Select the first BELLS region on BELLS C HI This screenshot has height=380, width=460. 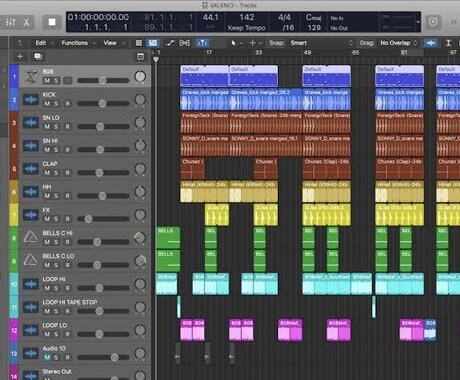pyautogui.click(x=168, y=238)
